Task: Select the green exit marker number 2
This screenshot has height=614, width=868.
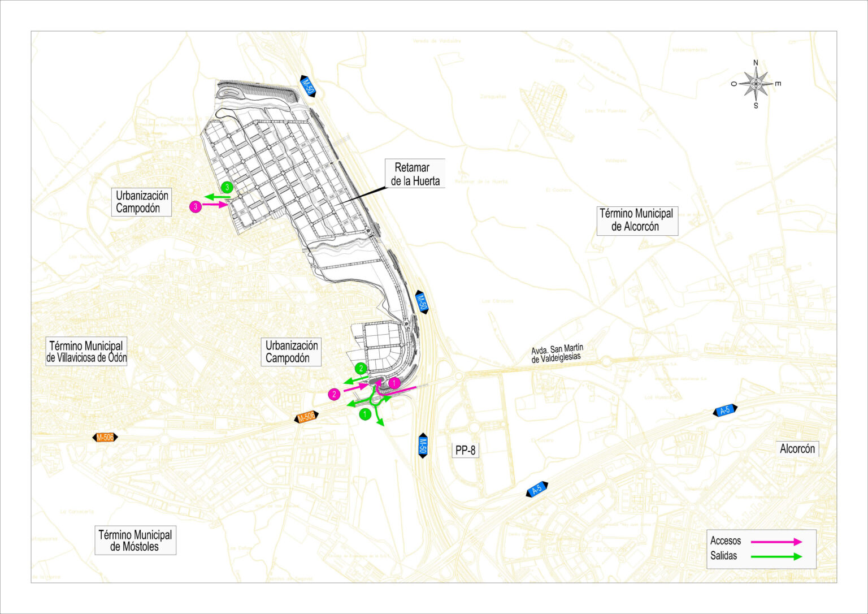Action: (361, 369)
